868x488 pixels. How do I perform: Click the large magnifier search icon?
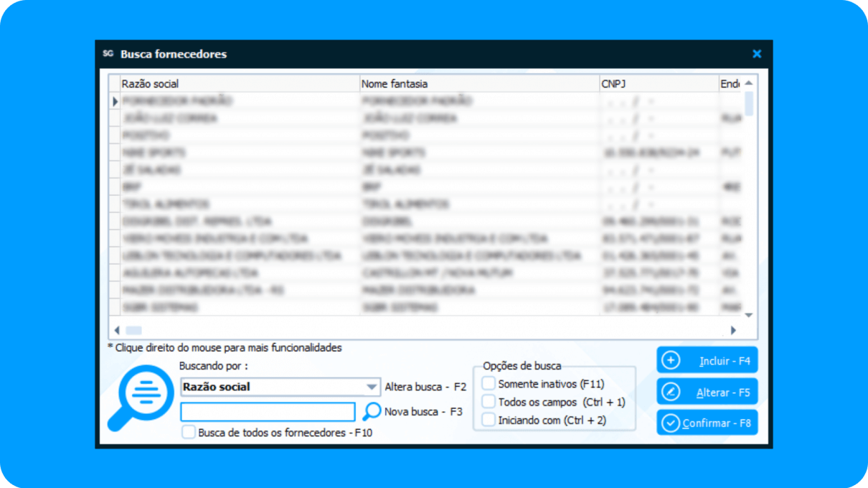(141, 398)
